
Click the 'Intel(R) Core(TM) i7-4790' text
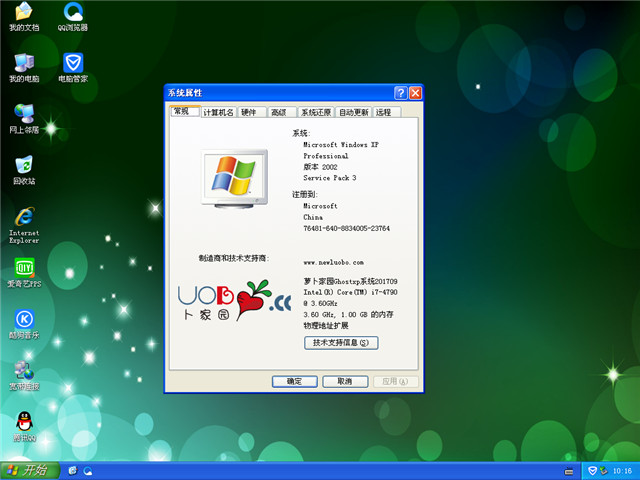point(350,292)
